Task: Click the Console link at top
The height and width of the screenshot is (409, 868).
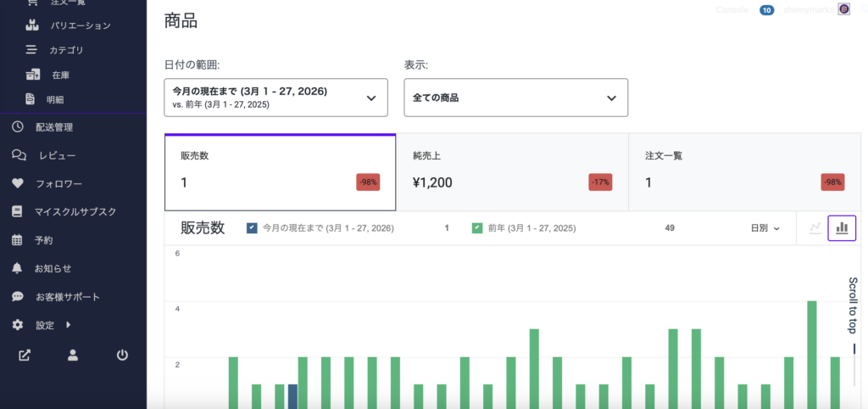Action: click(x=732, y=9)
